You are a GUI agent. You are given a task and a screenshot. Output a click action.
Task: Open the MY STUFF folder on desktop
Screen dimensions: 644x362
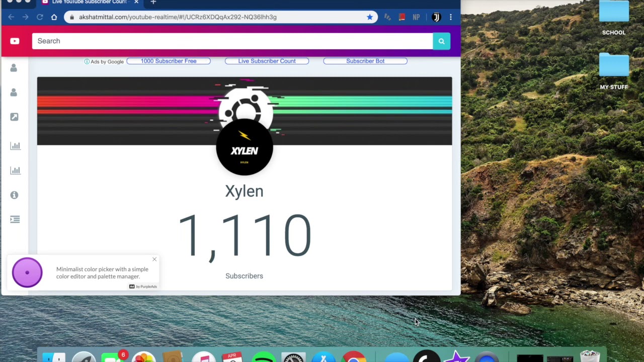click(x=614, y=72)
